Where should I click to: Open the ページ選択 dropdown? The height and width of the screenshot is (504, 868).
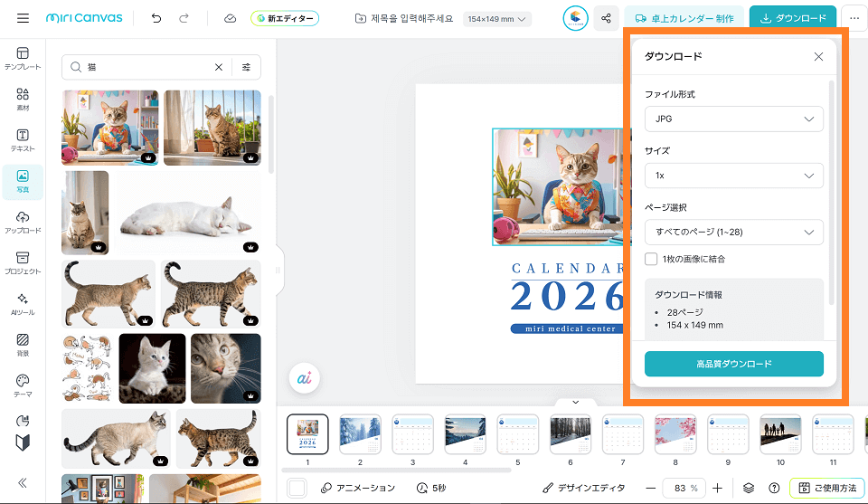733,232
